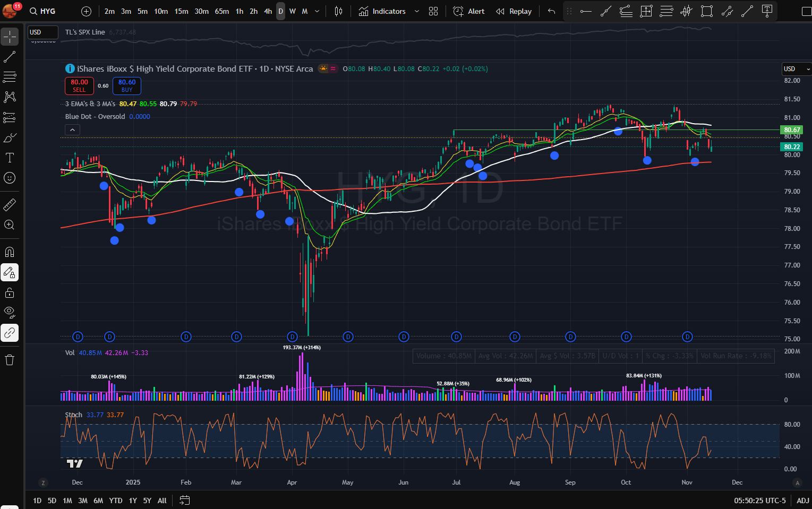Toggle ADJ adjusted data button
The image size is (812, 509).
803,501
